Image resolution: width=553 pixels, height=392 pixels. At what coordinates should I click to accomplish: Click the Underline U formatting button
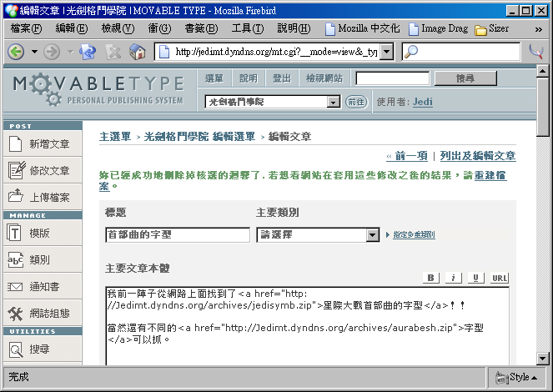pyautogui.click(x=476, y=278)
